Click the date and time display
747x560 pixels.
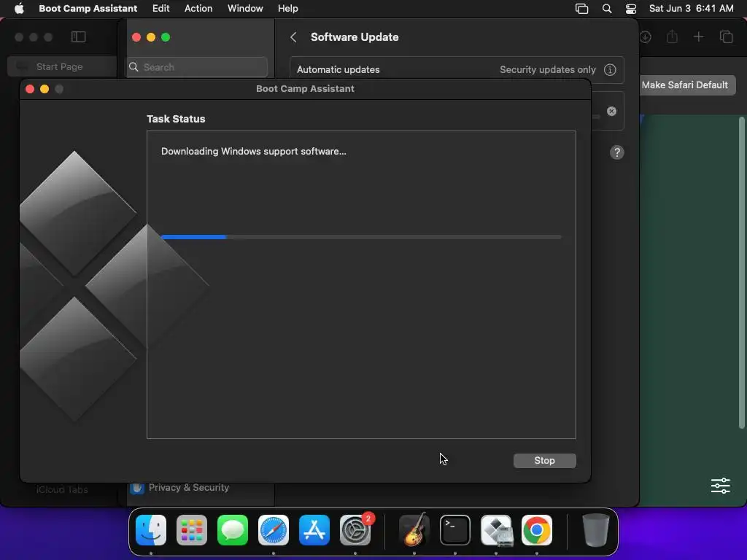pos(692,8)
